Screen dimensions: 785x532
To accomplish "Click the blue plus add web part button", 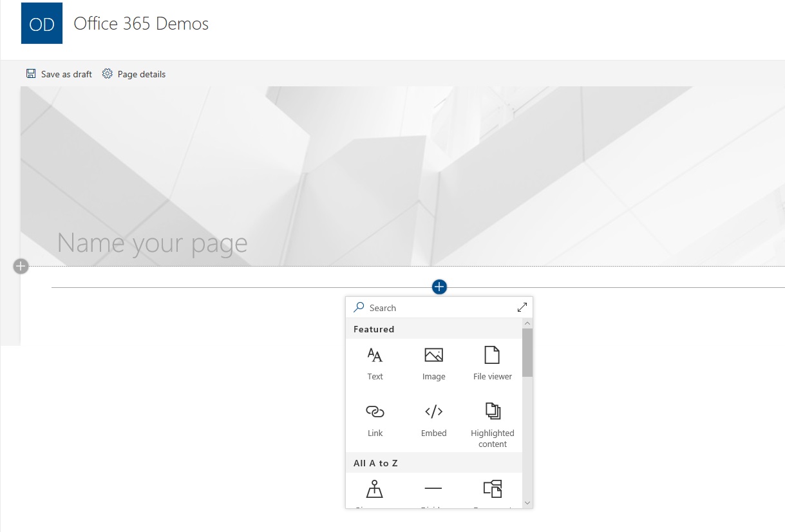I will 439,287.
